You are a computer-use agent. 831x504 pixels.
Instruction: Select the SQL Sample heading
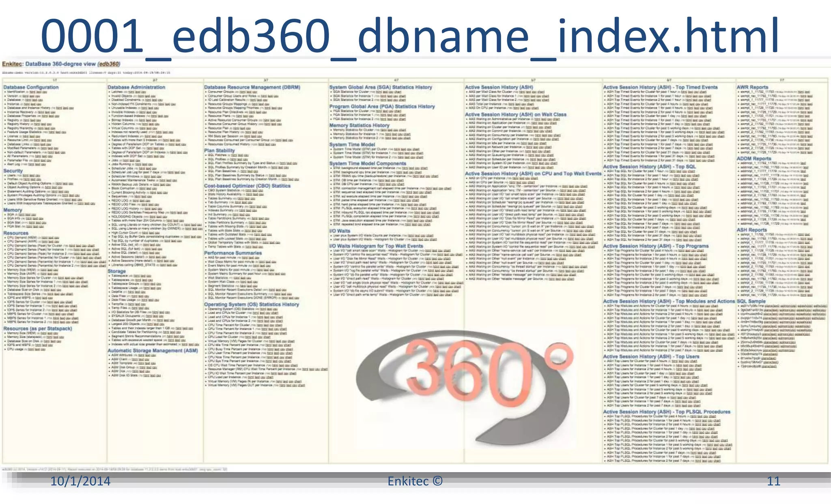[751, 301]
